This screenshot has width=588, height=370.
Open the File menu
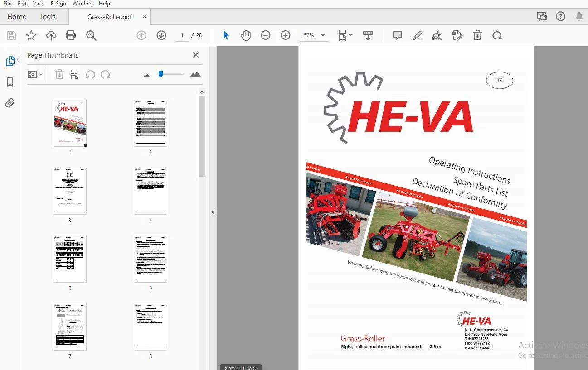coord(7,4)
